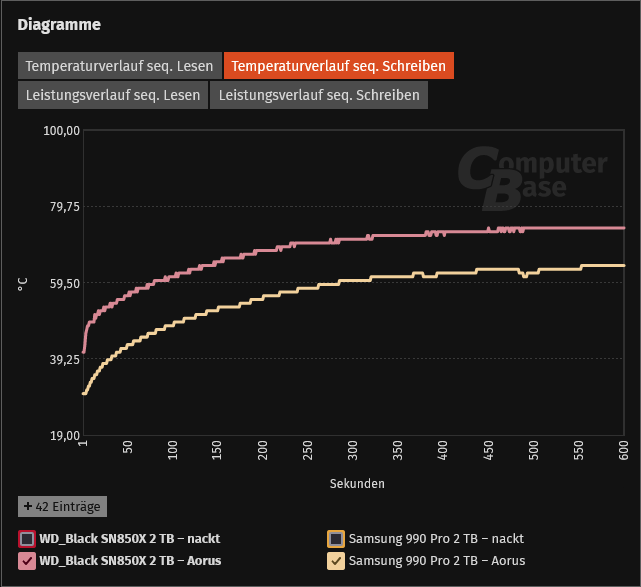This screenshot has width=641, height=587.
Task: Click the 450 x-axis tick label
Action: (488, 450)
